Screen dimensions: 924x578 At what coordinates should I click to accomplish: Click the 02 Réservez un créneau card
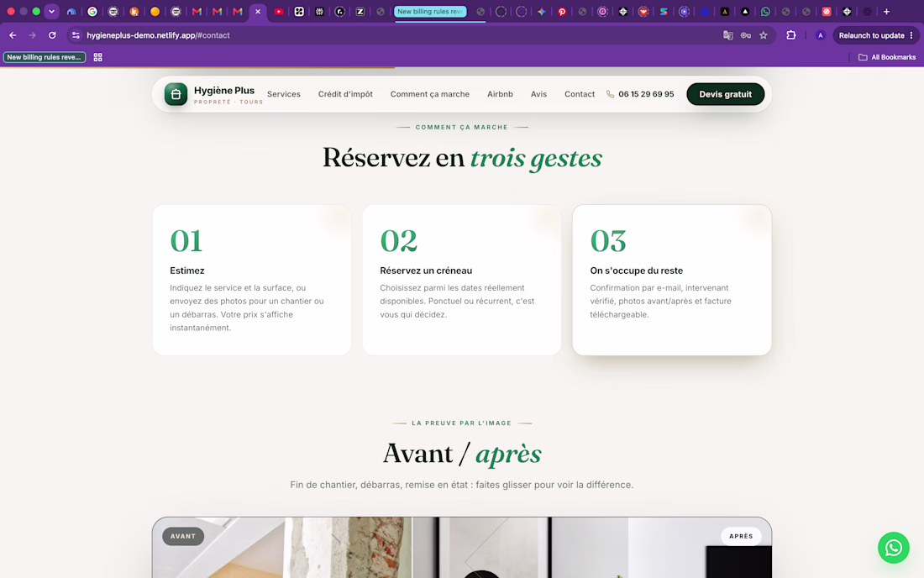click(462, 280)
